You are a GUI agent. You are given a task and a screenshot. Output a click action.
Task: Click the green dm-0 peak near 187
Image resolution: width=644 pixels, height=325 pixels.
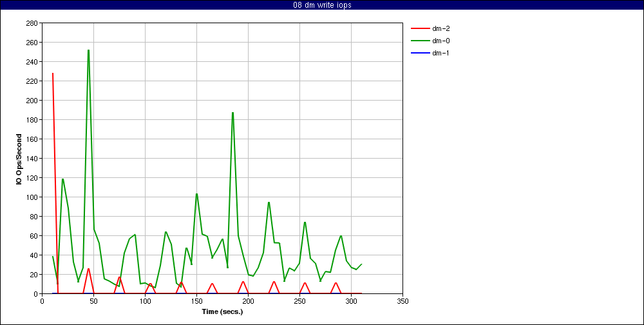(233, 113)
